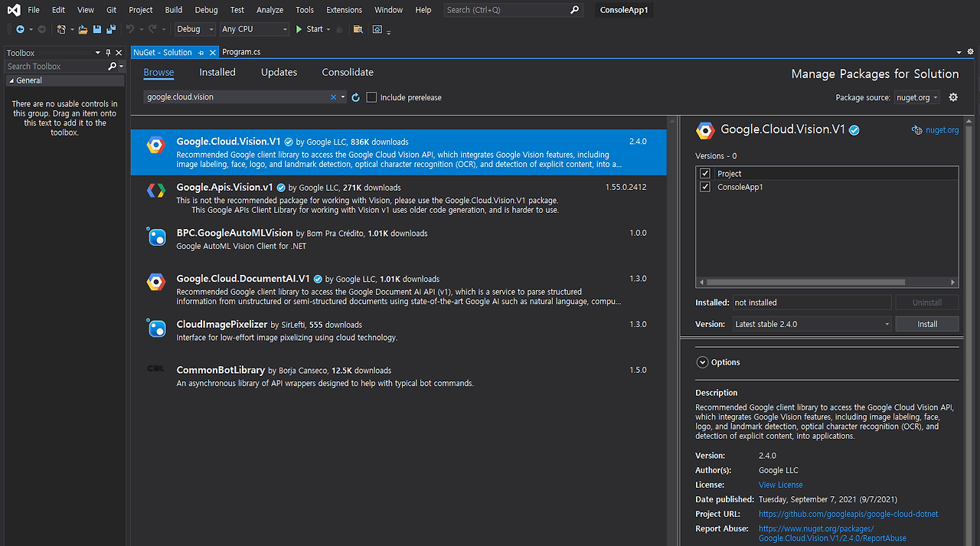Click the Save All toolbar icon

tap(111, 29)
